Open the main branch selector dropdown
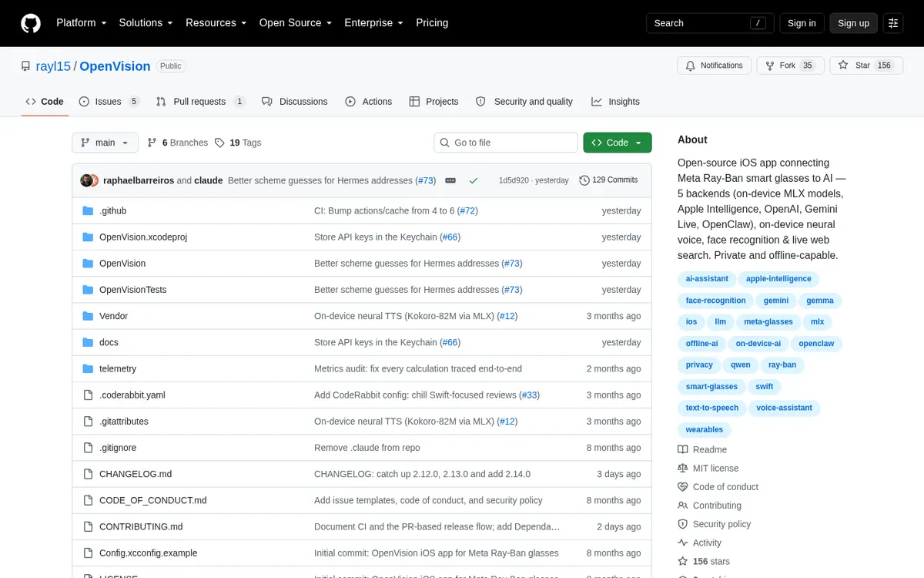924x578 pixels. [x=105, y=143]
